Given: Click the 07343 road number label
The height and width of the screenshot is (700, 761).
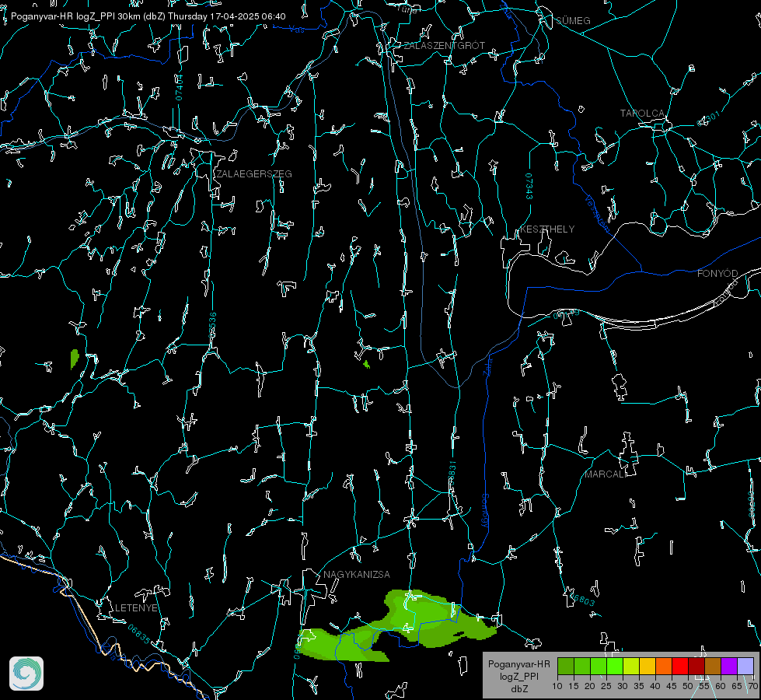Looking at the screenshot, I should pos(529,186).
